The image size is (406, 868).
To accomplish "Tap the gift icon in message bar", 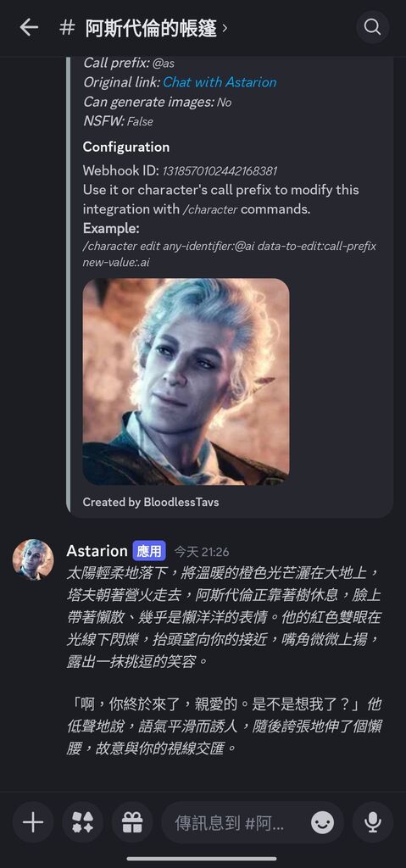I will [132, 822].
